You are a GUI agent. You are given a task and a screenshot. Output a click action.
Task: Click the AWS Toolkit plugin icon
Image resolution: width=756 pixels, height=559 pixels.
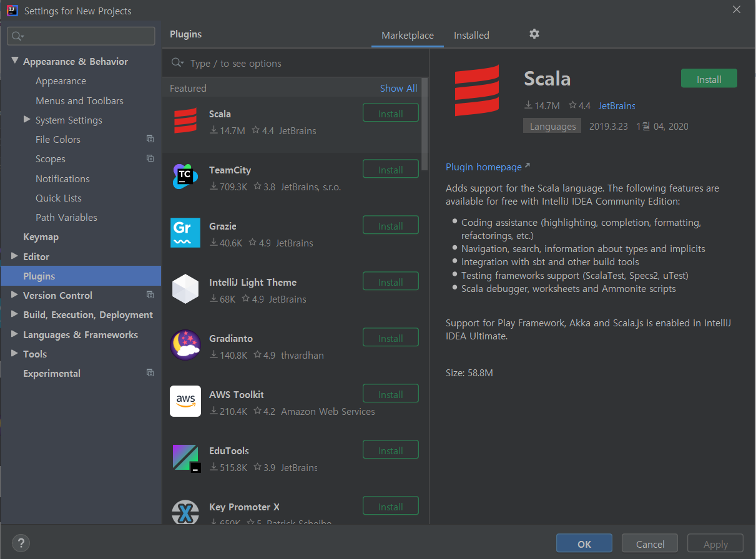[x=185, y=401]
